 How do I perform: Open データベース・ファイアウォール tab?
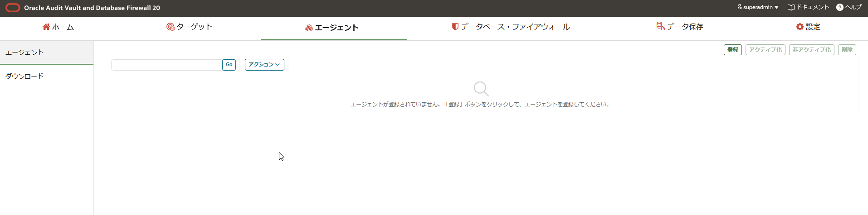click(x=511, y=27)
